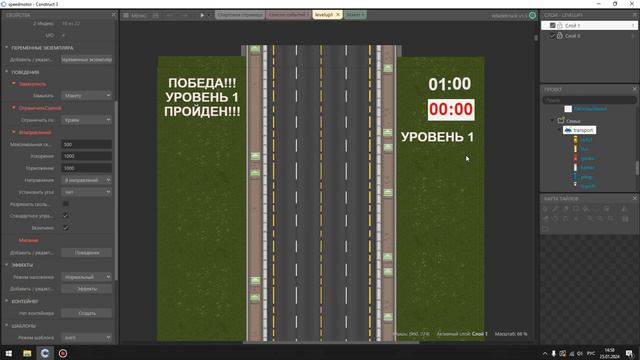640x360 pixels.
Task: Close the Tilemap panel
Action: (635, 198)
